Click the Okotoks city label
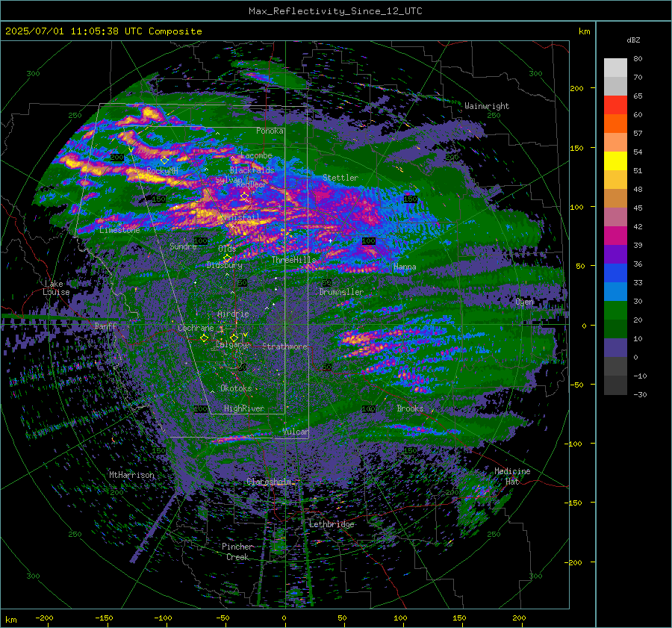 point(236,388)
